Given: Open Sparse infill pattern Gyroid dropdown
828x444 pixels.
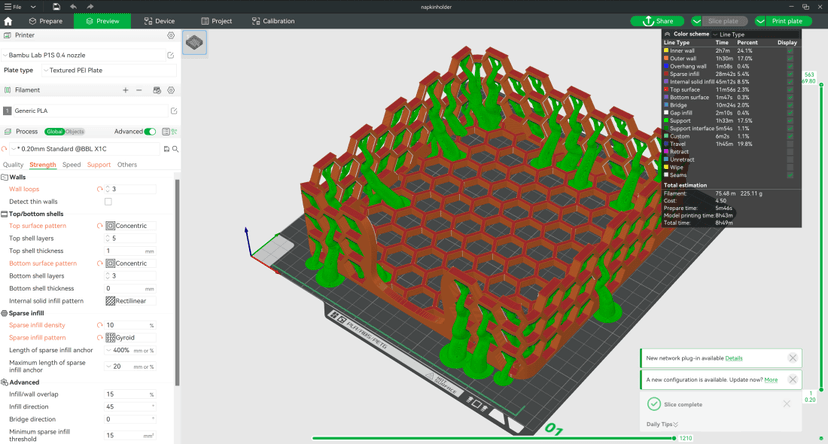Looking at the screenshot, I should 130,338.
